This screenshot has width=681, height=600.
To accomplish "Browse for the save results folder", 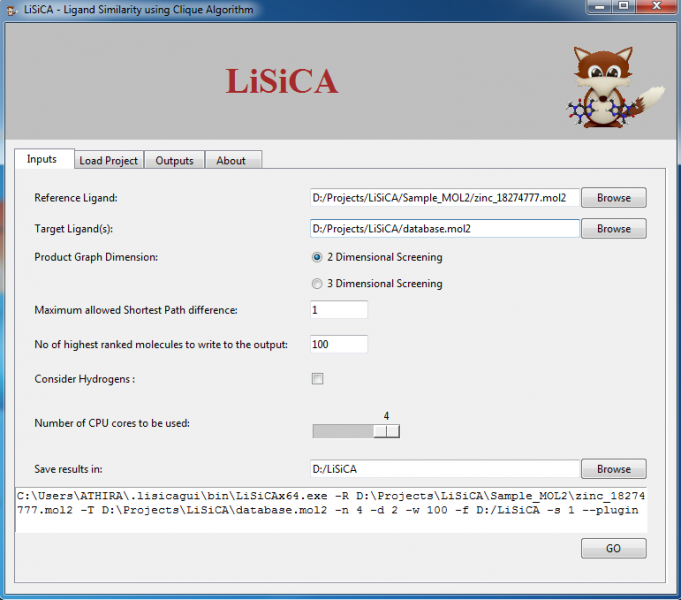I will click(x=613, y=469).
